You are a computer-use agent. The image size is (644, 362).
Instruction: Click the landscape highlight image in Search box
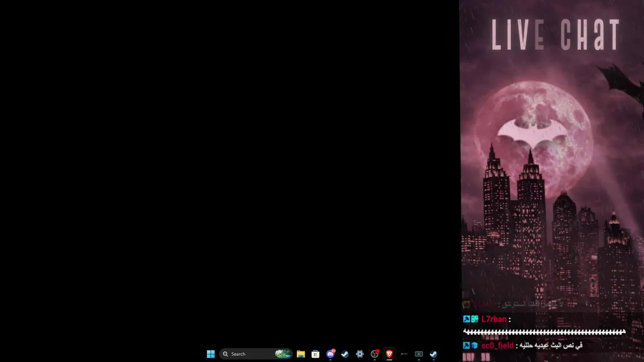click(283, 354)
